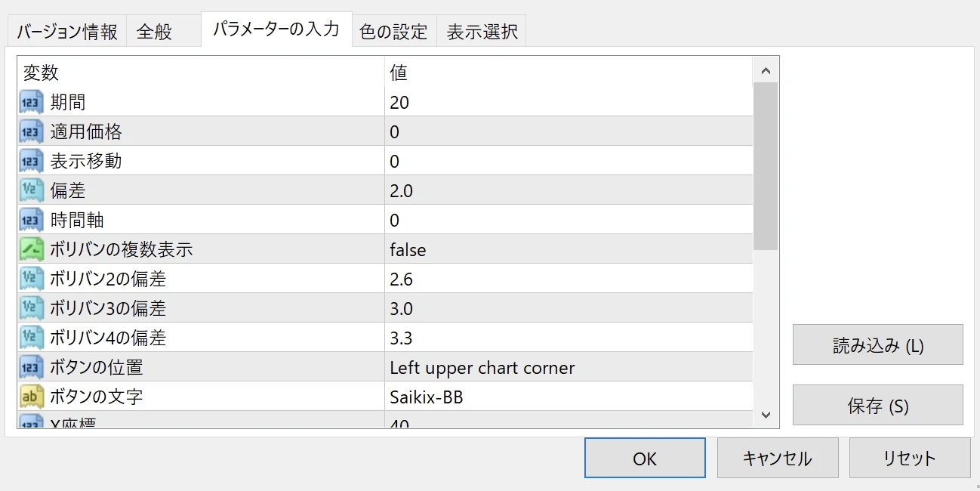Confirm settings with the OK button

(644, 458)
